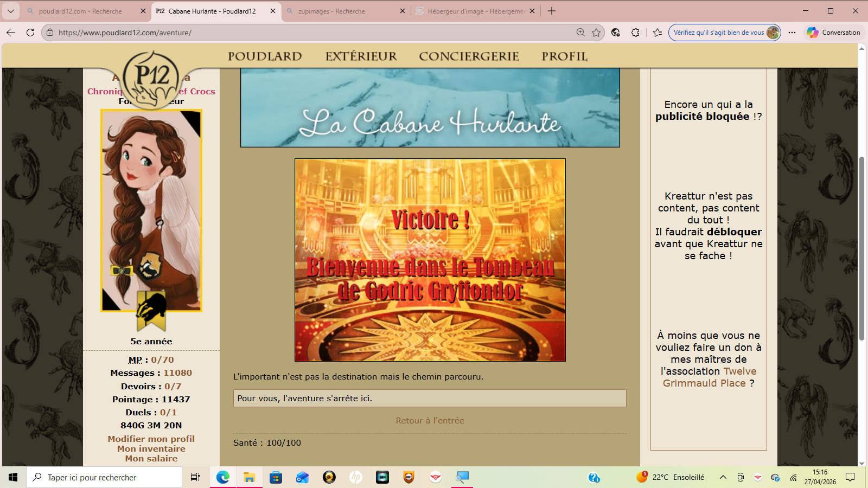The height and width of the screenshot is (488, 868).
Task: Open the EXTÉRIEUR menu
Action: (361, 56)
